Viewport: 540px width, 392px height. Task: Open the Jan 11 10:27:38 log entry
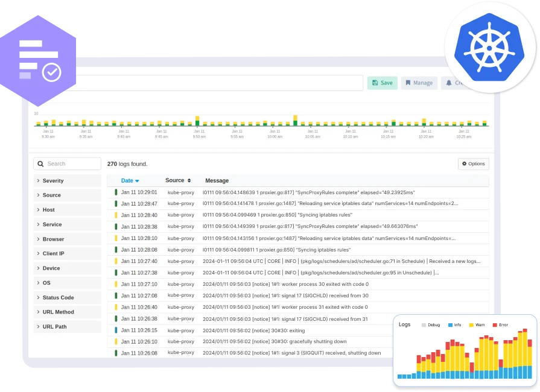[x=298, y=273]
